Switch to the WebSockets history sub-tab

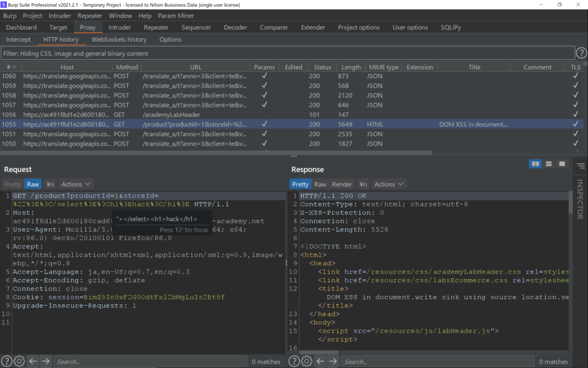[x=119, y=39]
